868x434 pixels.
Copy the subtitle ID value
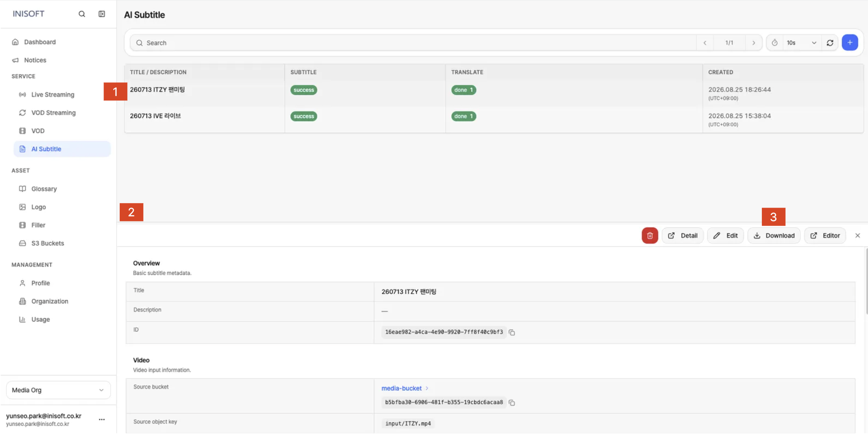pos(512,332)
